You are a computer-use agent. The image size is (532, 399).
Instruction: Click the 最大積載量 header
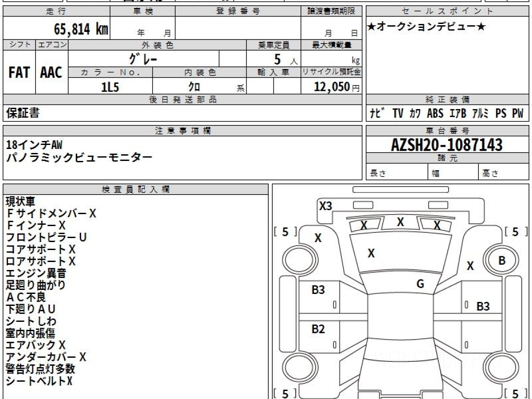coord(331,45)
